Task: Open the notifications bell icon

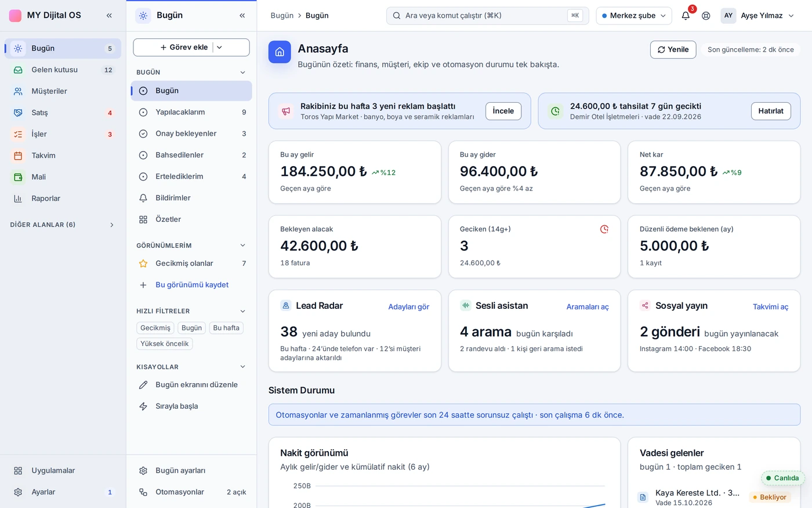Action: pos(686,16)
